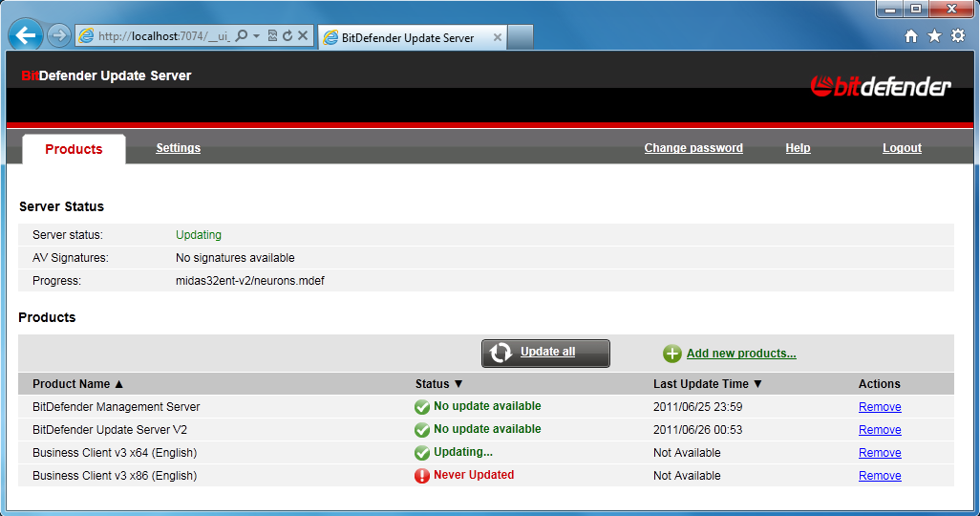Close the BitDefender Update Server tab
The image size is (980, 516).
coord(498,37)
